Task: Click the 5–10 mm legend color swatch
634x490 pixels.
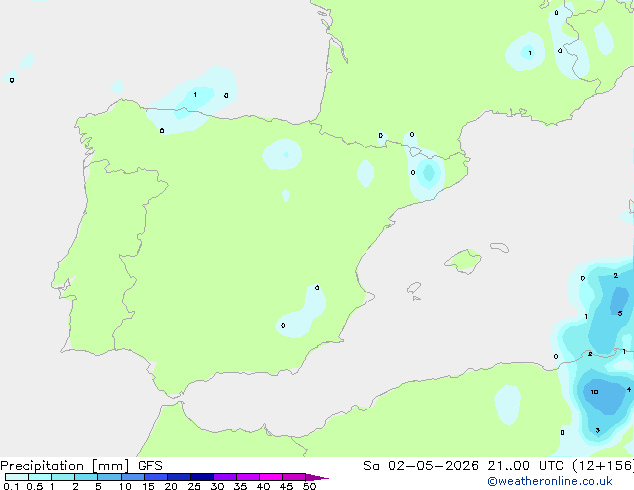Action: tap(109, 477)
